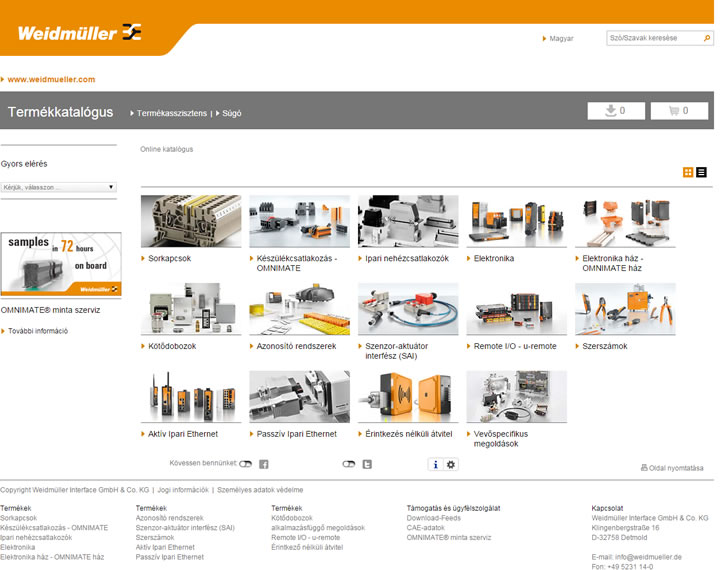Open the Kötődobozok category image
The image size is (720, 570).
pos(191,309)
